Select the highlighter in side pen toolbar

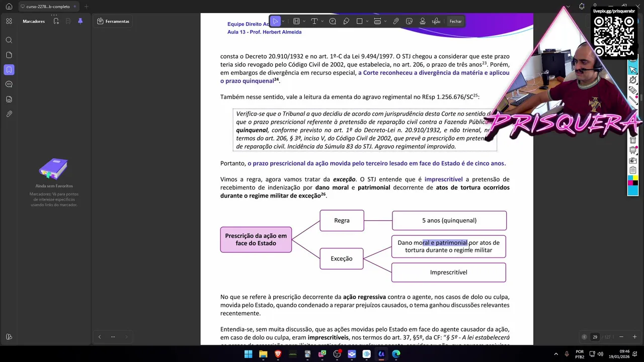tap(633, 90)
